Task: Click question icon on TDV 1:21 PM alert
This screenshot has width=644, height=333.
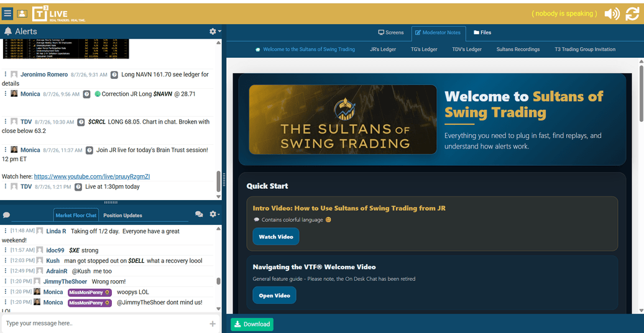Action: pyautogui.click(x=78, y=187)
